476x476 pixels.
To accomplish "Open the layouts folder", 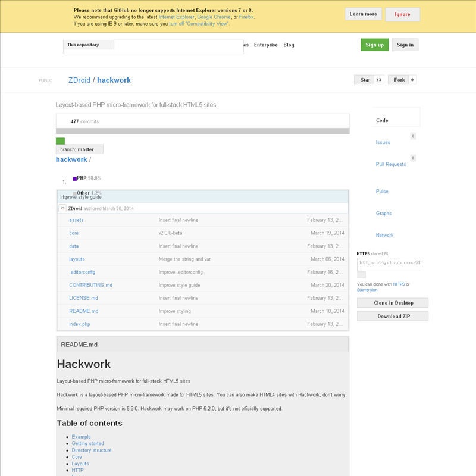I will tap(77, 259).
